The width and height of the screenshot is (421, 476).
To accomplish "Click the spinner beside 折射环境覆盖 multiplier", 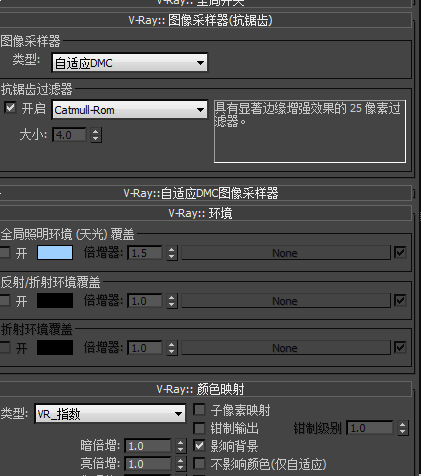I will (x=172, y=348).
